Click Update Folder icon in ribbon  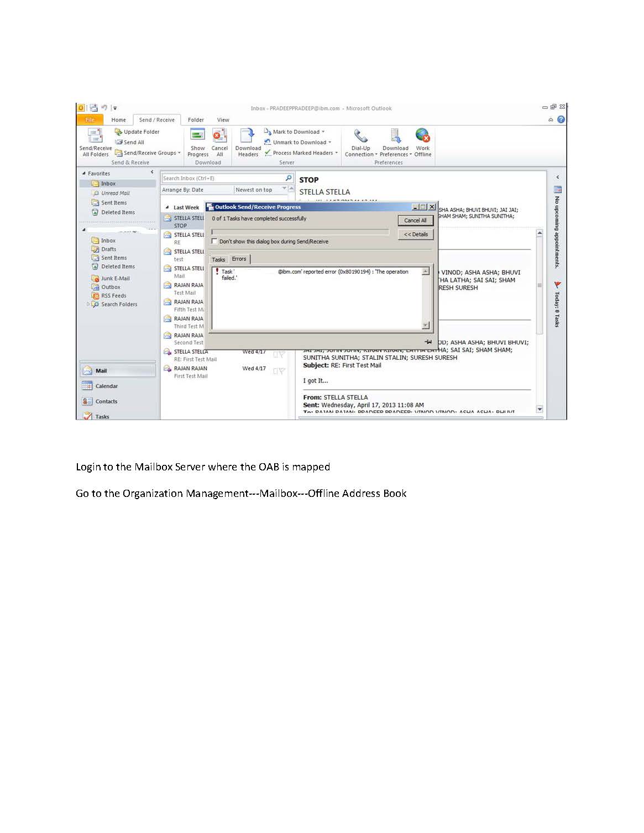(x=118, y=132)
